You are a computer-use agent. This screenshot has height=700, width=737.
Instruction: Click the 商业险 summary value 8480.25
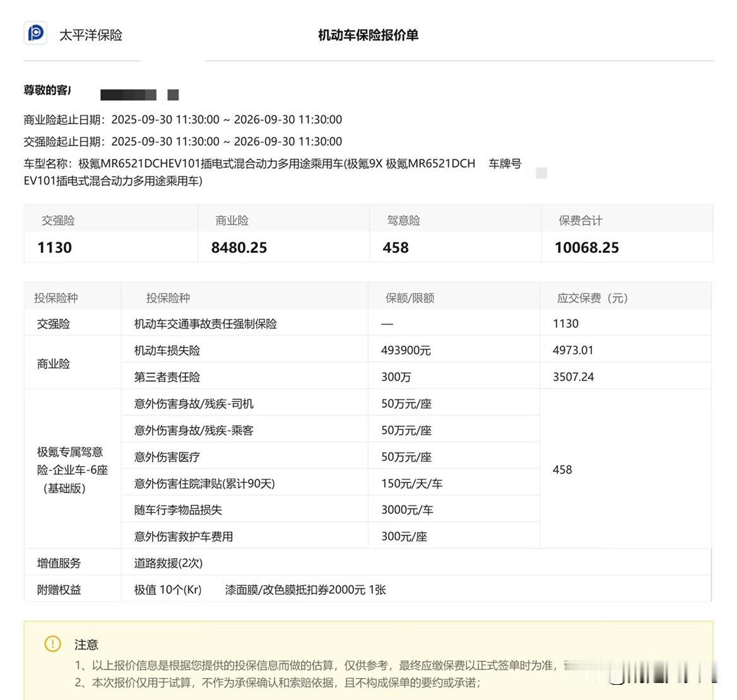coord(239,248)
